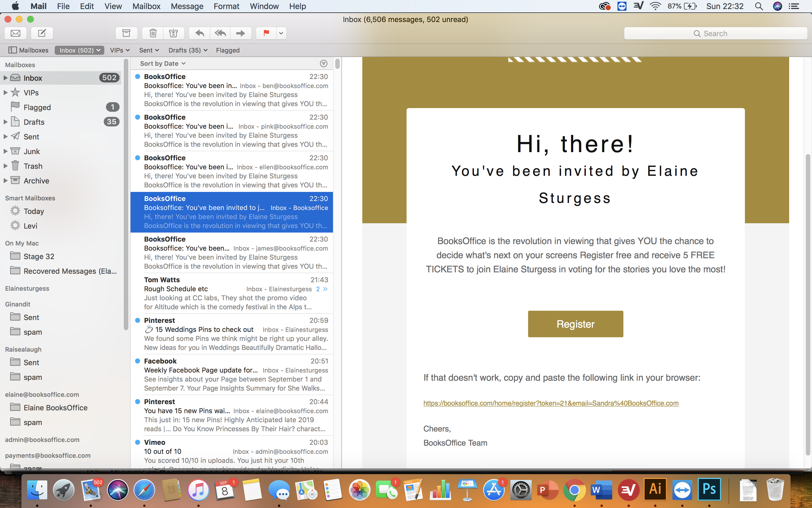Open Finder in the Dock
Image resolution: width=812 pixels, height=508 pixels.
tap(37, 490)
